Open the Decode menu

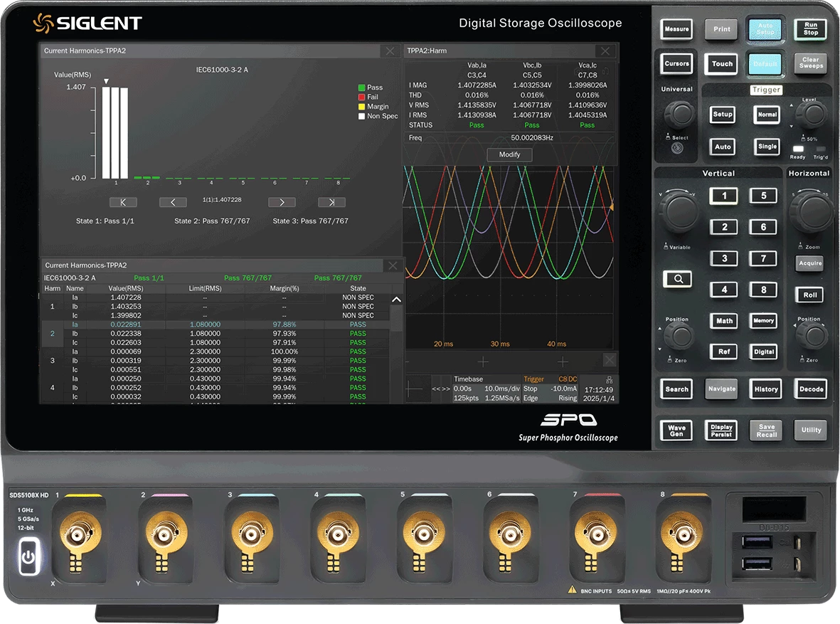point(811,389)
